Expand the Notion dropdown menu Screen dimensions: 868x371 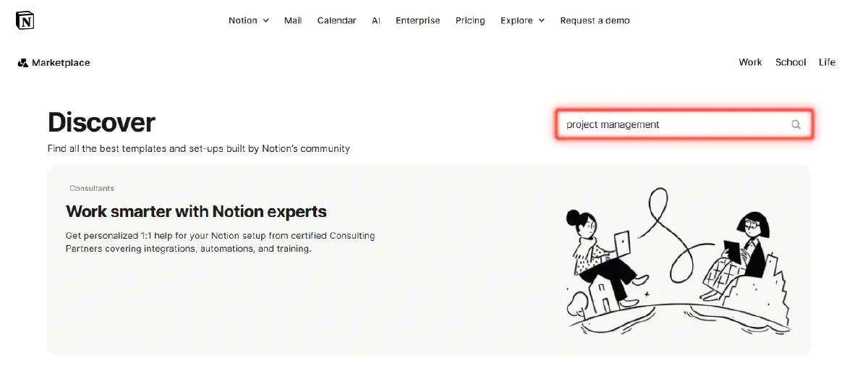[249, 20]
